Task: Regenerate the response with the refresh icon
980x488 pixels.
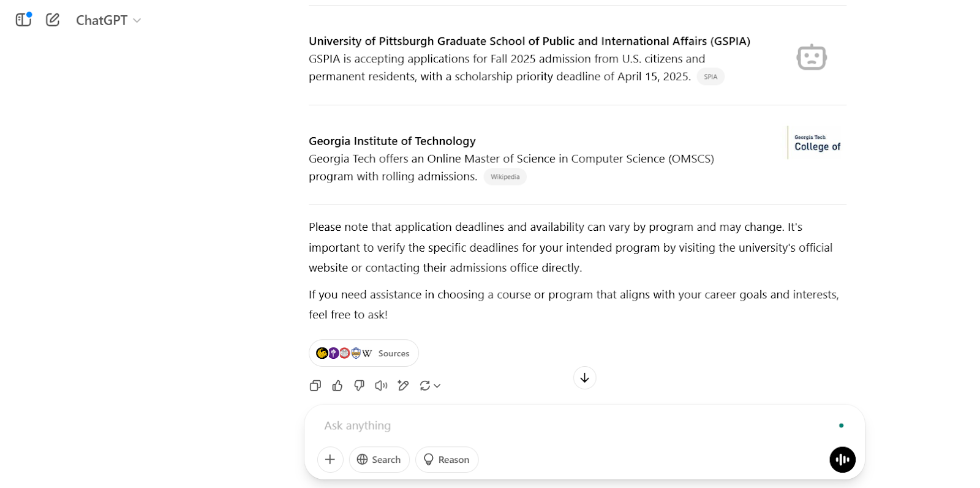Action: (426, 385)
